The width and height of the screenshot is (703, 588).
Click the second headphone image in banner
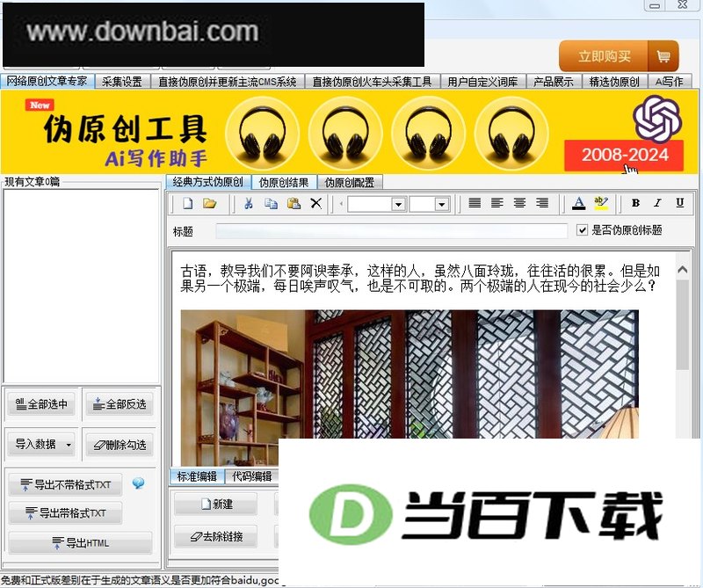pos(345,134)
